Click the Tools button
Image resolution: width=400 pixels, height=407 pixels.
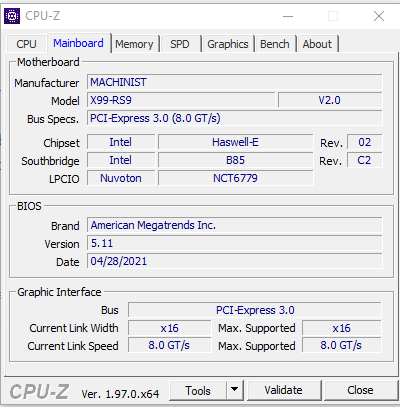[198, 390]
